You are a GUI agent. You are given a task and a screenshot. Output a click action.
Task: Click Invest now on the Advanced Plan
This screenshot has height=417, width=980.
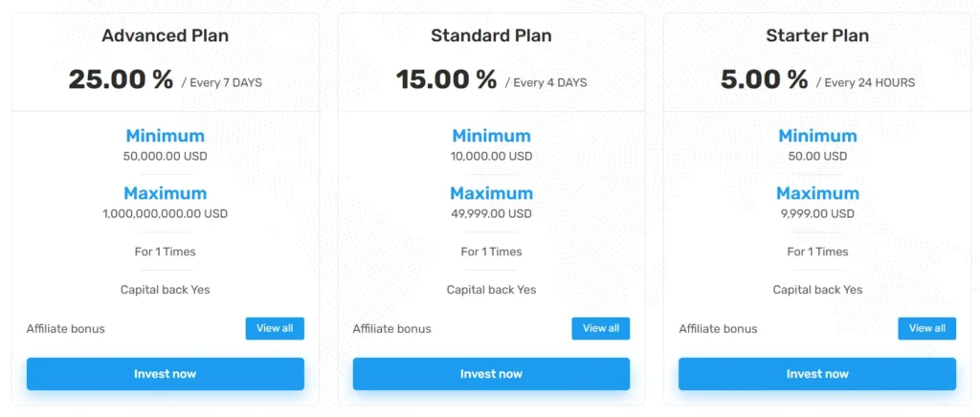(165, 374)
